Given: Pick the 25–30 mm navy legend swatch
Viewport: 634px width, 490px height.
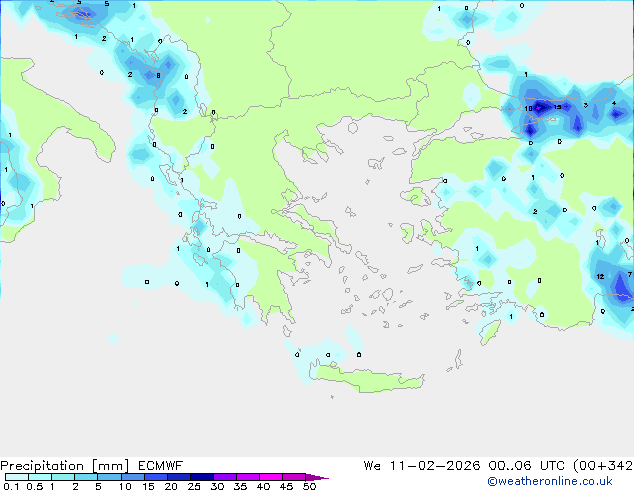Looking at the screenshot, I should [x=202, y=477].
